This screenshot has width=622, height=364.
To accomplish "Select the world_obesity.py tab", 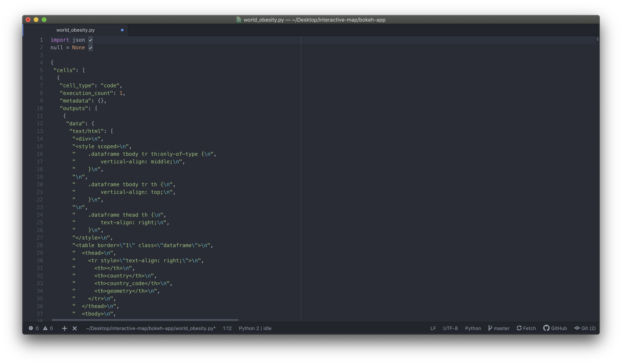I will (x=76, y=30).
